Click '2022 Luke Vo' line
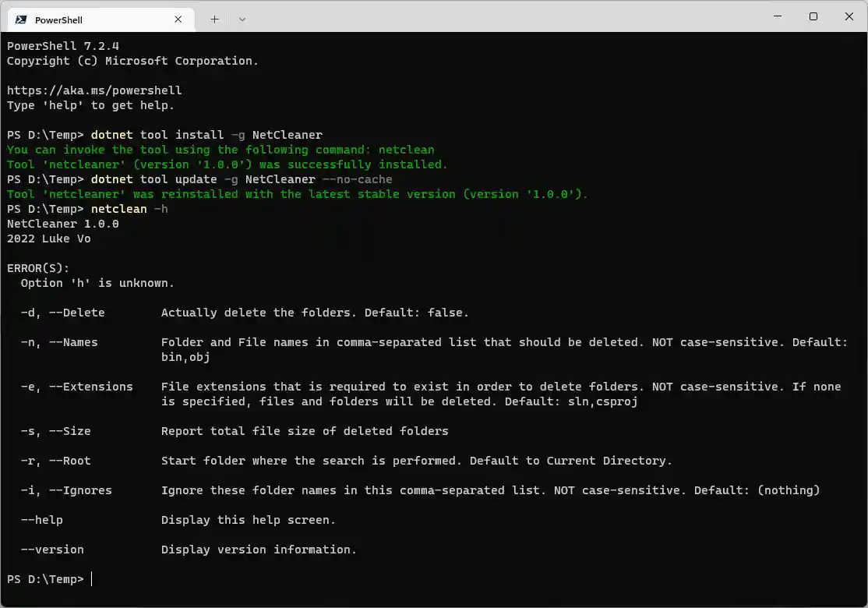The width and height of the screenshot is (868, 608). [49, 239]
